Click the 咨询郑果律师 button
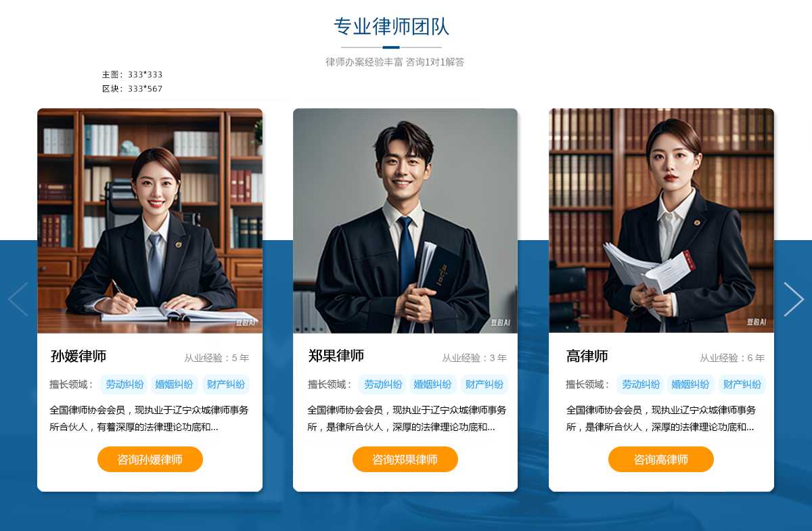The height and width of the screenshot is (531, 812). pos(405,459)
